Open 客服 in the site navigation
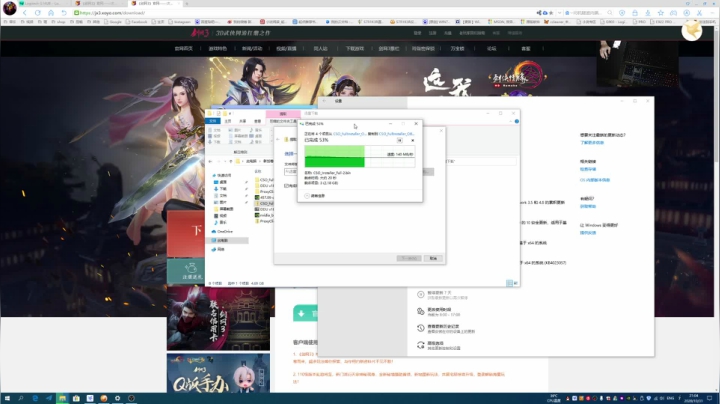The image size is (720, 404). [526, 49]
